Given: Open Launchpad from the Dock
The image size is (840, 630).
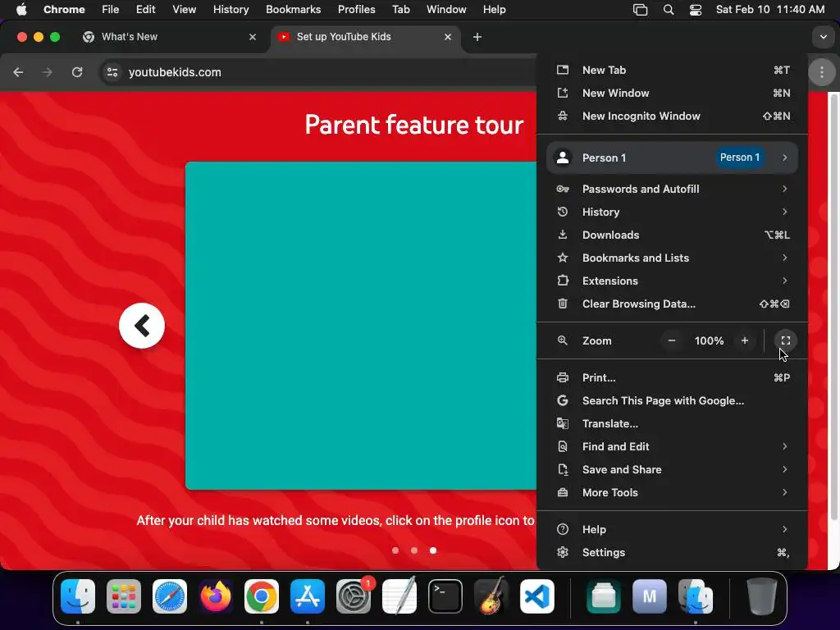Looking at the screenshot, I should 124,596.
